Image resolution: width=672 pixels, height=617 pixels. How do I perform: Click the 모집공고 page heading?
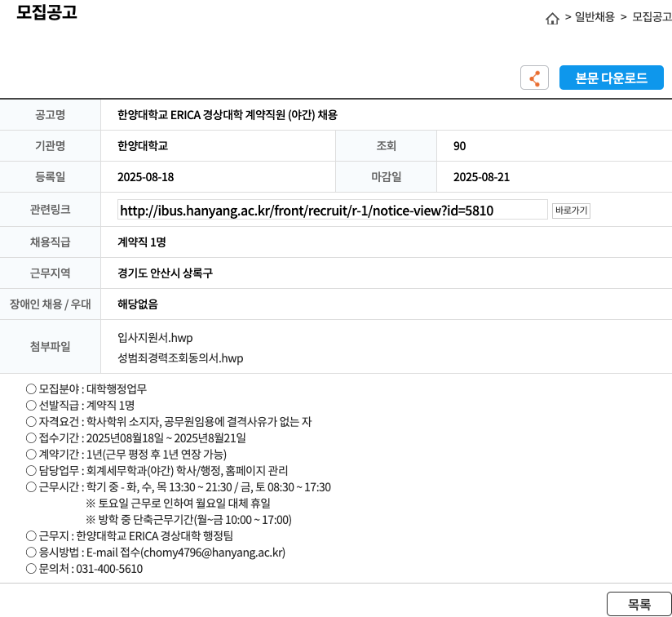[x=46, y=12]
